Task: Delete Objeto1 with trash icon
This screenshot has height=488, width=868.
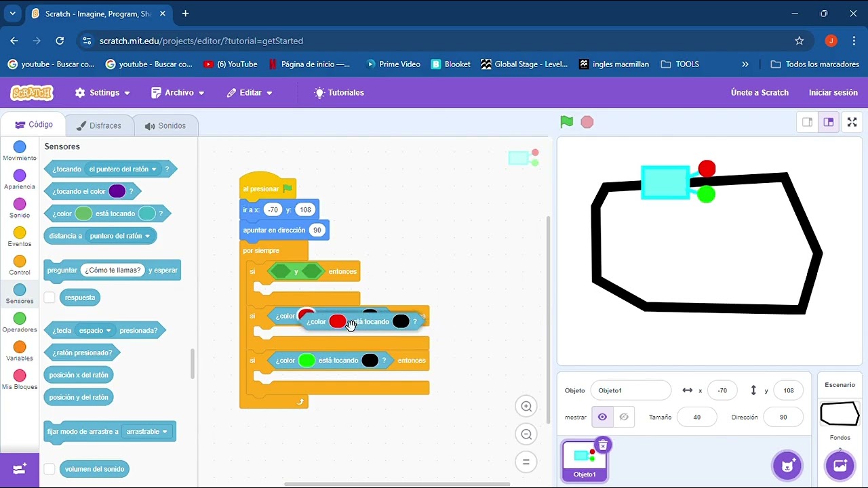Action: [602, 445]
